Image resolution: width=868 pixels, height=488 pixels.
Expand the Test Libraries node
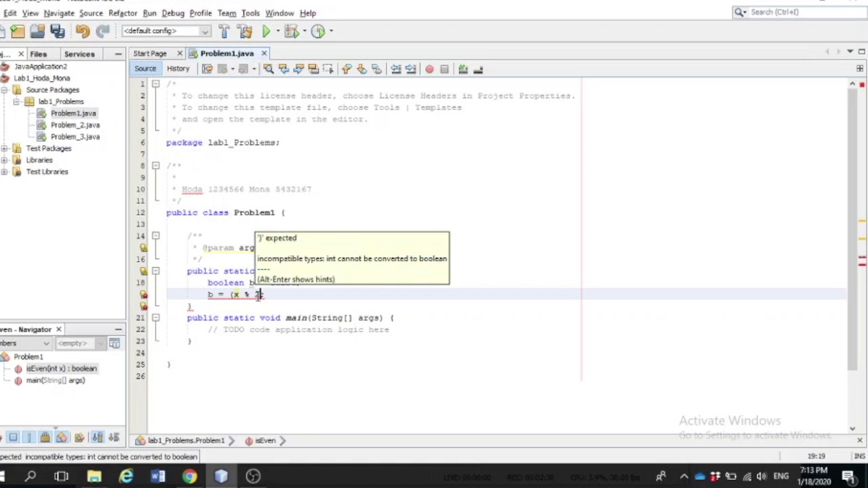5,171
